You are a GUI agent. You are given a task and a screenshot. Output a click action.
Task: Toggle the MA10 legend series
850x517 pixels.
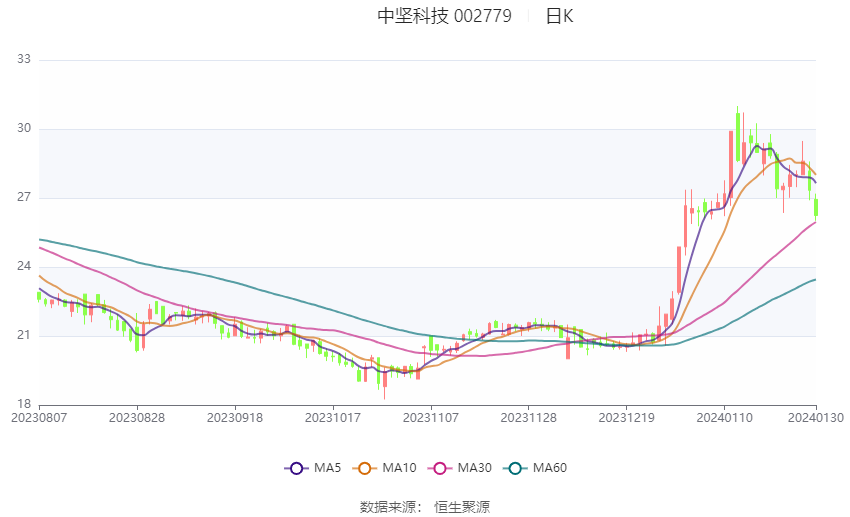385,468
